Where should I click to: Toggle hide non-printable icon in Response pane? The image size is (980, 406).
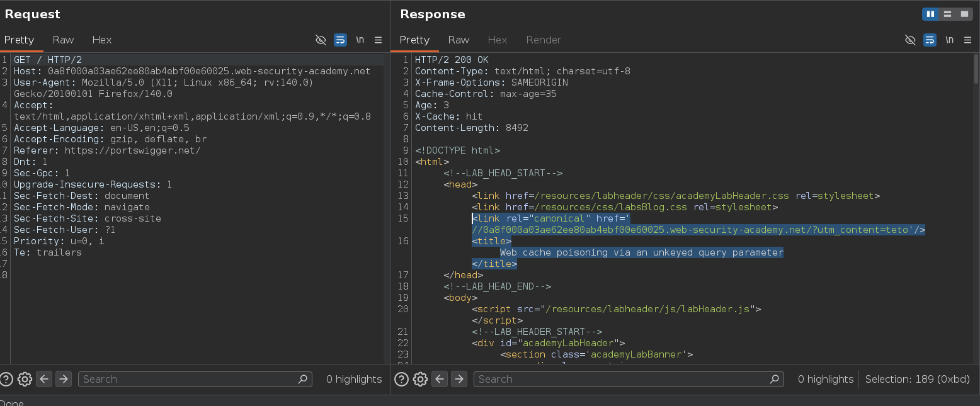click(x=910, y=40)
